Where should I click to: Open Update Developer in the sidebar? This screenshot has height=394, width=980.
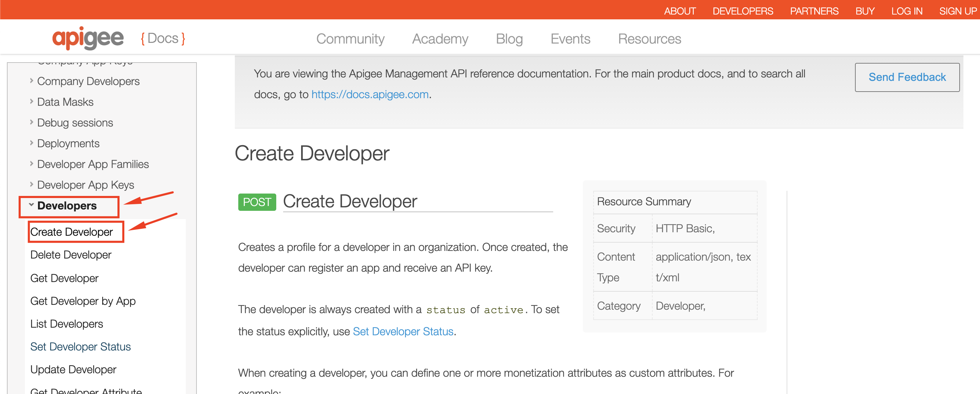click(73, 370)
